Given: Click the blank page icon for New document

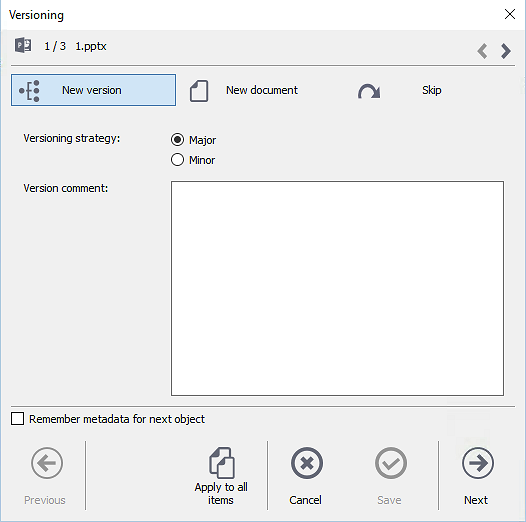Looking at the screenshot, I should [199, 91].
